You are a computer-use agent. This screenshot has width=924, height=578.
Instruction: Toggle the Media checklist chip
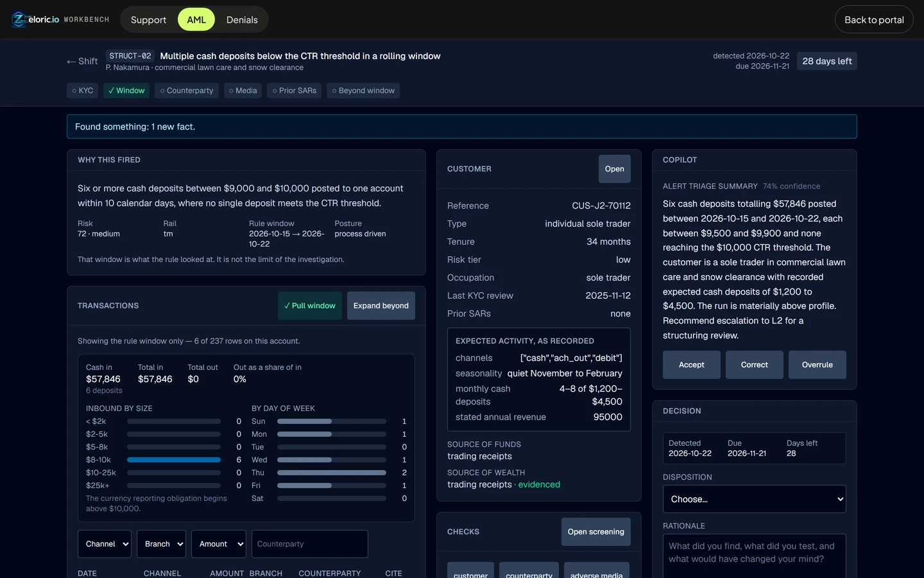click(243, 91)
